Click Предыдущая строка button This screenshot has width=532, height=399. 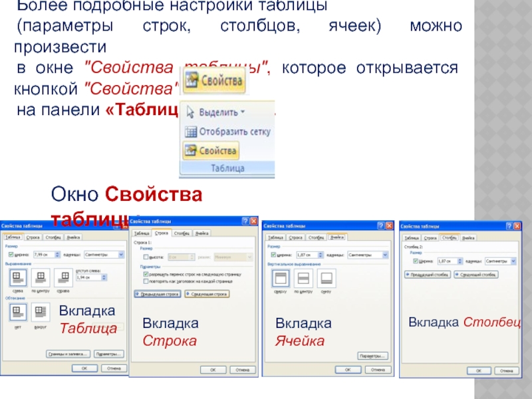pos(158,294)
